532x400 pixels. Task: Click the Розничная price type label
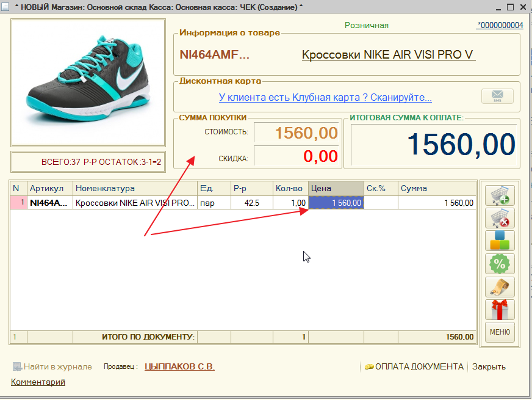pos(367,26)
